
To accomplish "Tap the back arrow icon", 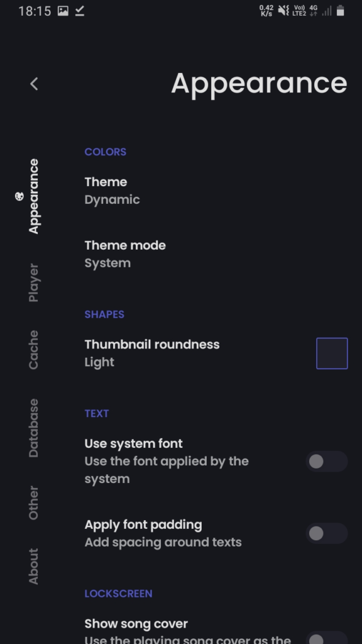I will pos(34,84).
